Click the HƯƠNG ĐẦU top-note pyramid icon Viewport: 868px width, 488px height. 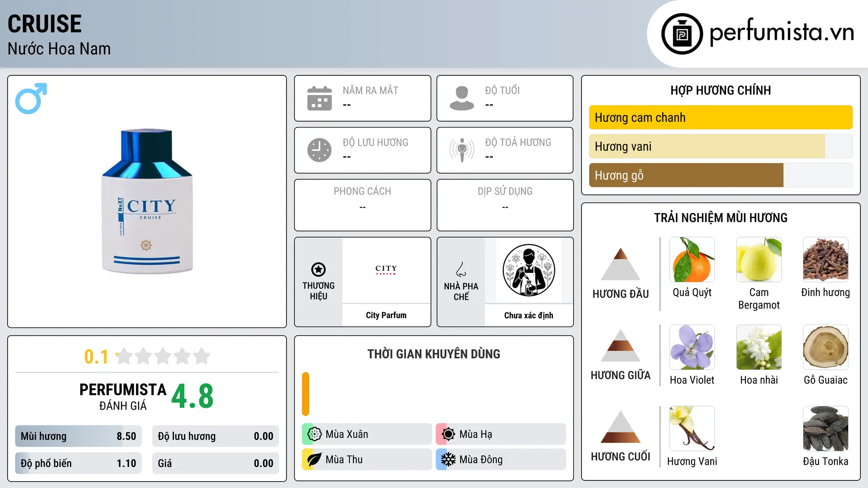pyautogui.click(x=620, y=264)
